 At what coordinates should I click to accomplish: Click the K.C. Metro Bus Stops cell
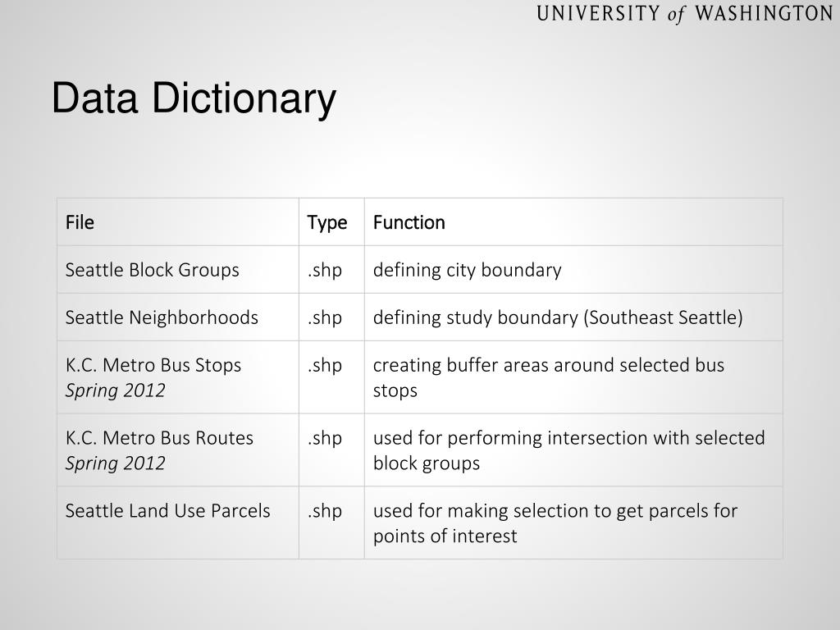[x=153, y=365]
